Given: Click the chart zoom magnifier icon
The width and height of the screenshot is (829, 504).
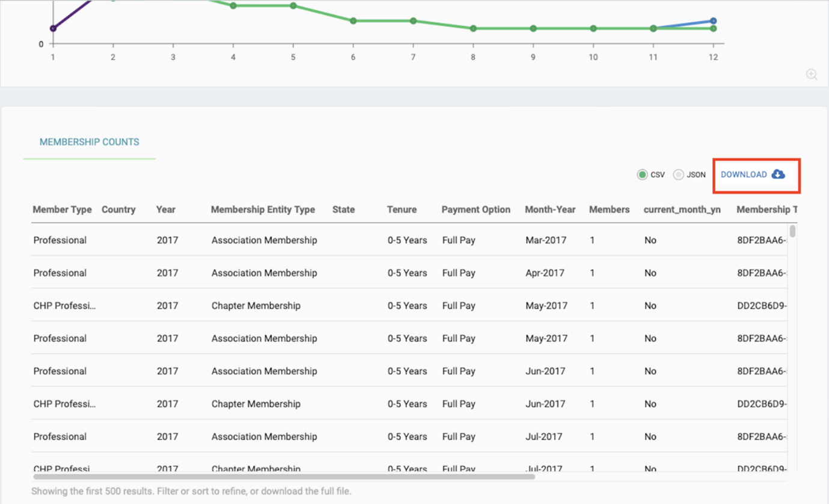Looking at the screenshot, I should [812, 74].
